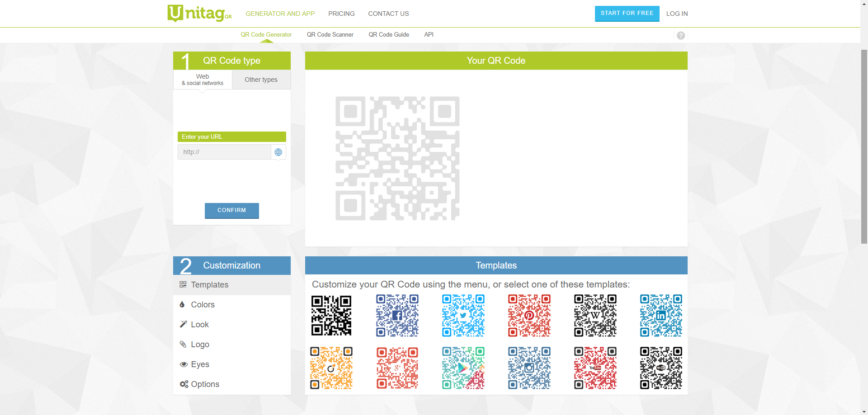Choose the WiFi QR code template

(x=661, y=368)
